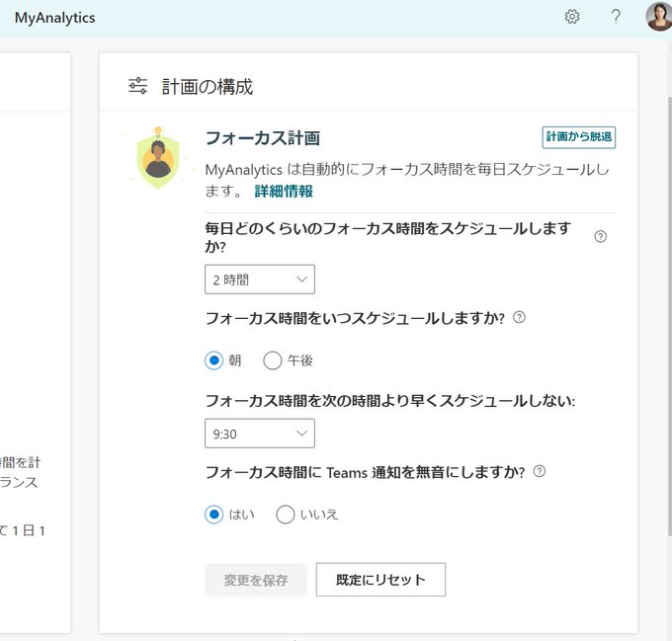Screen dimensions: 672x641
Task: Open the 9:30 start time dropdown
Action: click(260, 434)
